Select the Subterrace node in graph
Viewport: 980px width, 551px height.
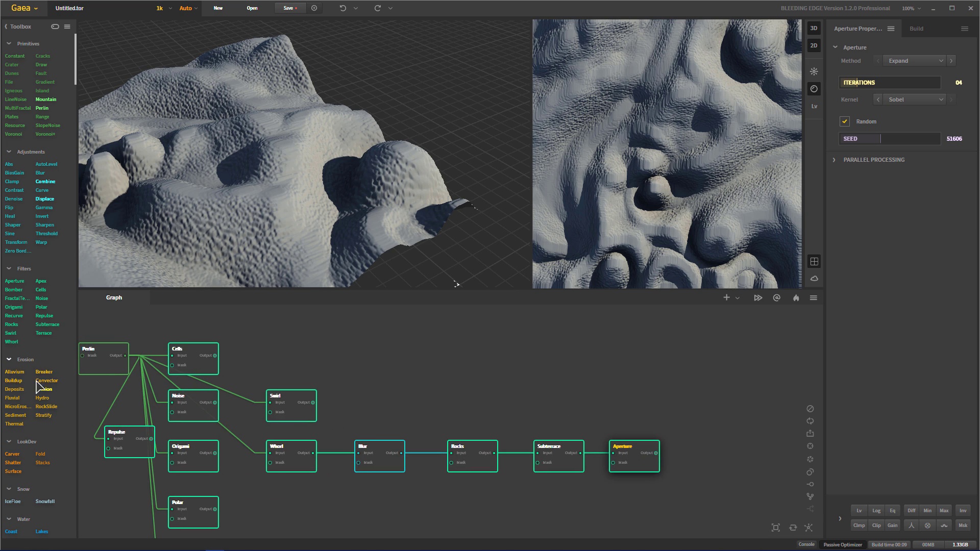coord(559,456)
